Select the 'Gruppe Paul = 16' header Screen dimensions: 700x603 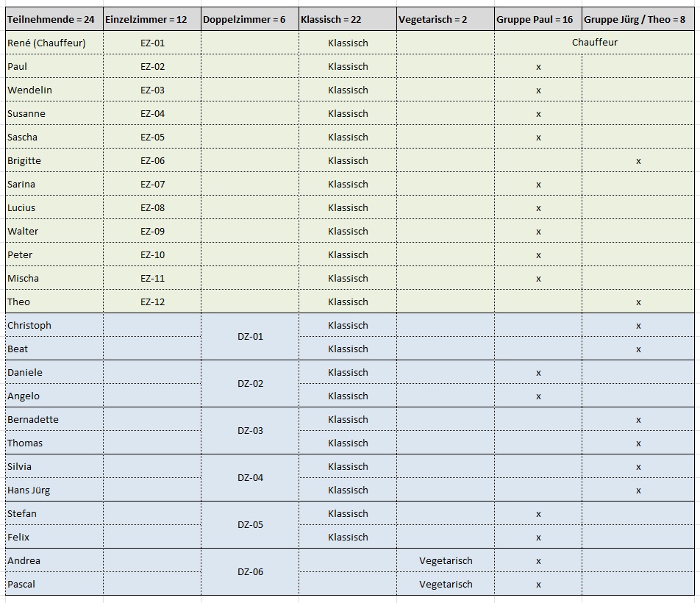[x=537, y=20]
